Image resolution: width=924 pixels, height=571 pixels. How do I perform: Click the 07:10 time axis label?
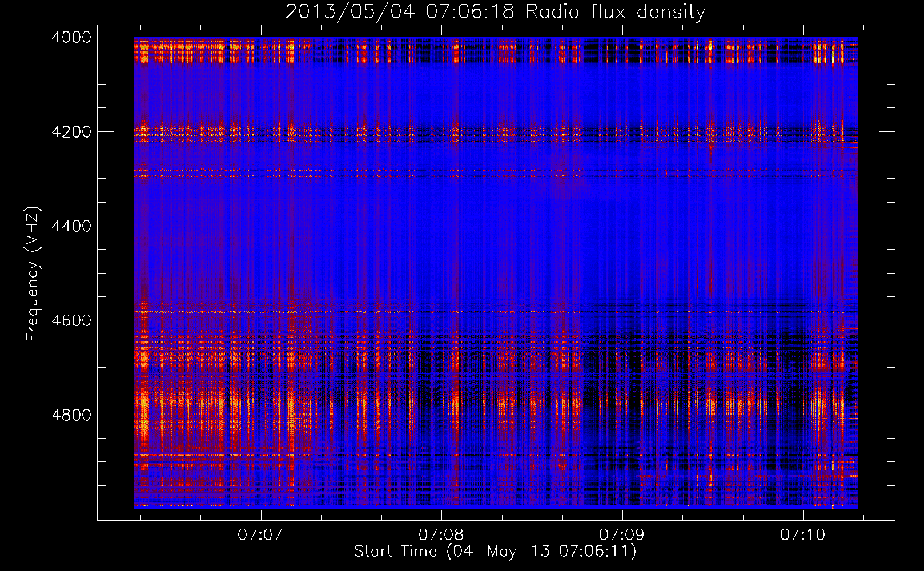tap(802, 534)
